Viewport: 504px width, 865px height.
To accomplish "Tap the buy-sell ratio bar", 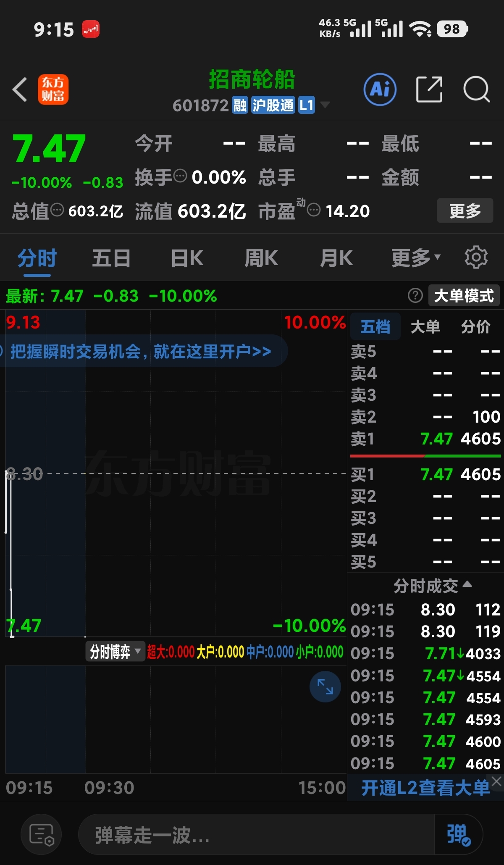I will point(425,456).
